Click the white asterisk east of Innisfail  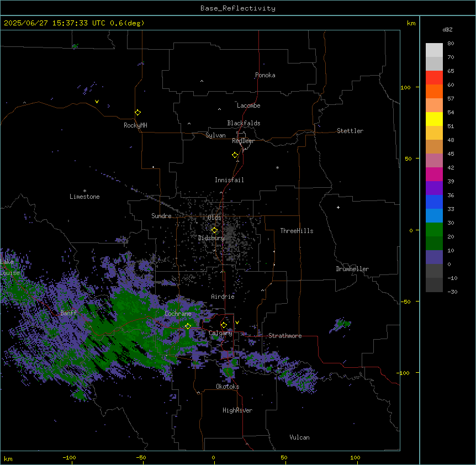click(277, 167)
